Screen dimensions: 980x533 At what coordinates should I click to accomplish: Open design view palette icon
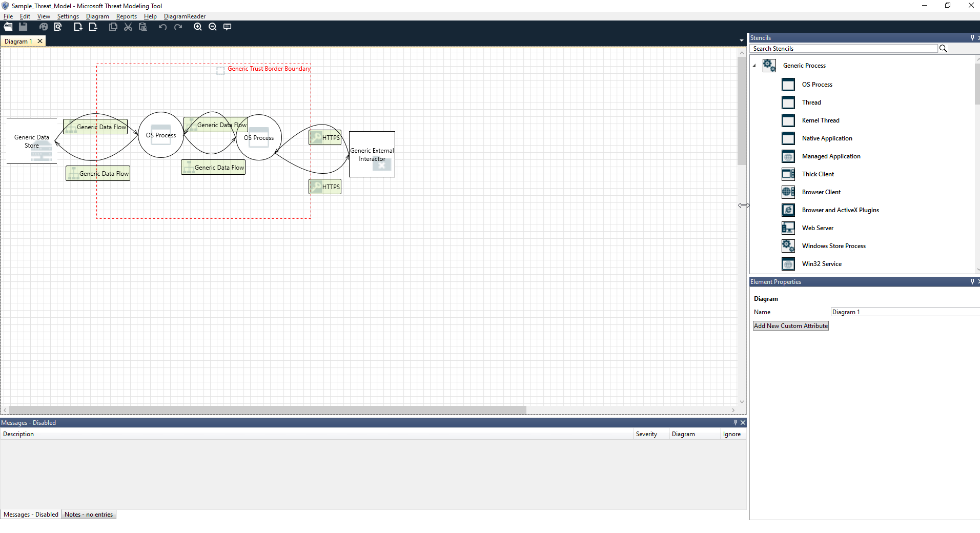(44, 27)
